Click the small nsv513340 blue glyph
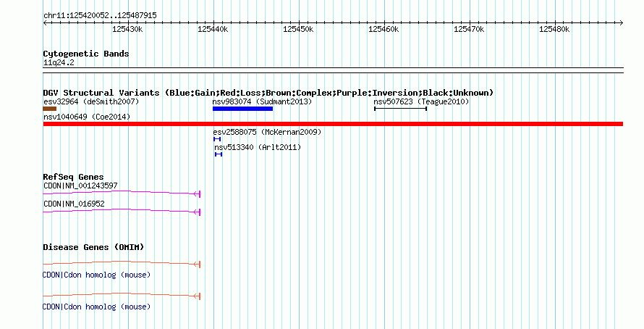Screen dimensions: 644x329 (x=219, y=154)
